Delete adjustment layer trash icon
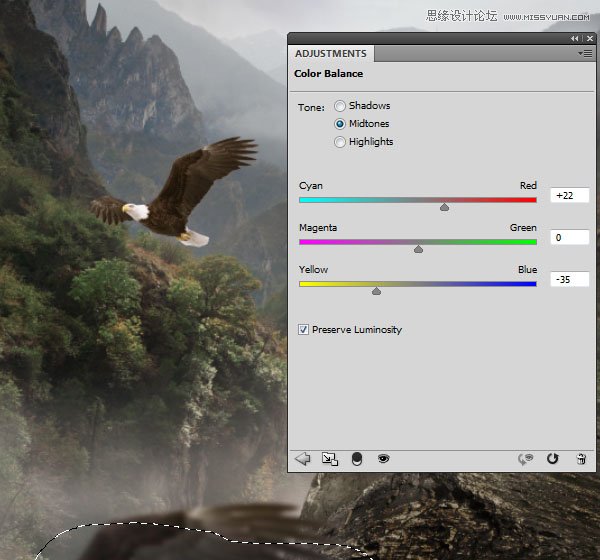Image resolution: width=600 pixels, height=560 pixels. (581, 459)
